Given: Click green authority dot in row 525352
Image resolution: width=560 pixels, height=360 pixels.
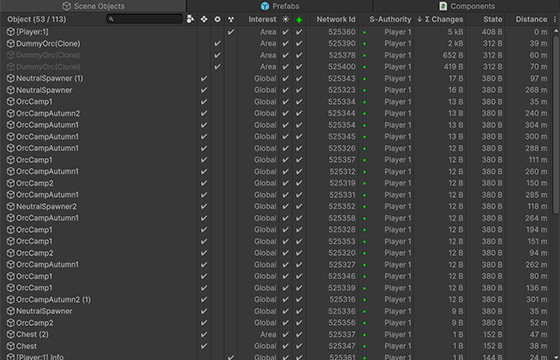Looking at the screenshot, I should pyautogui.click(x=364, y=207).
